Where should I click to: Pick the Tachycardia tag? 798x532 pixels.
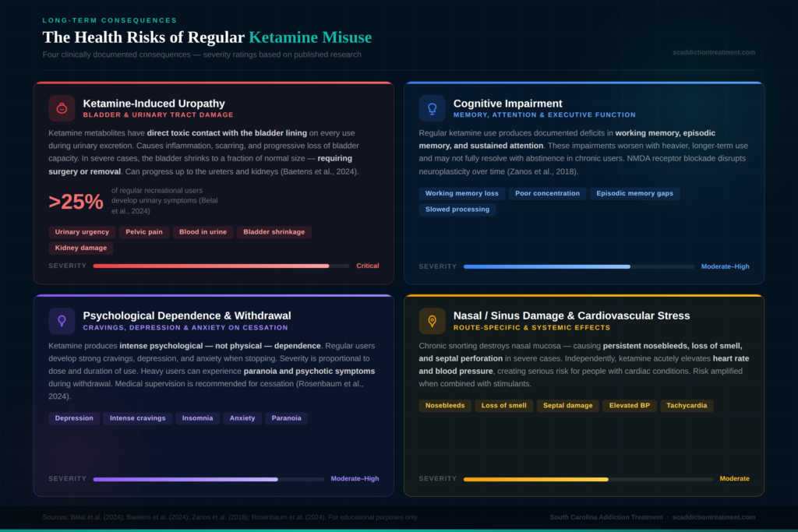[687, 405]
